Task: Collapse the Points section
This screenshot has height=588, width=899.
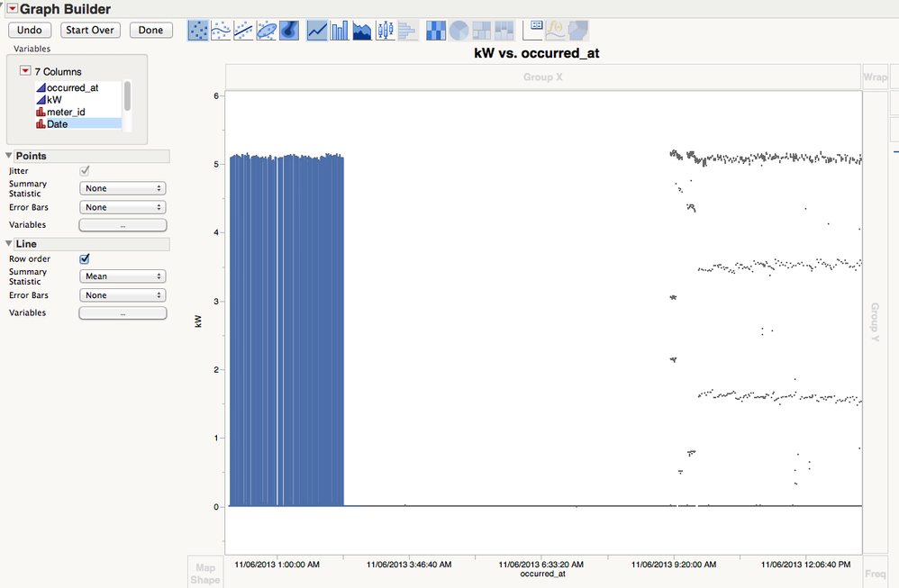Action: click(9, 155)
